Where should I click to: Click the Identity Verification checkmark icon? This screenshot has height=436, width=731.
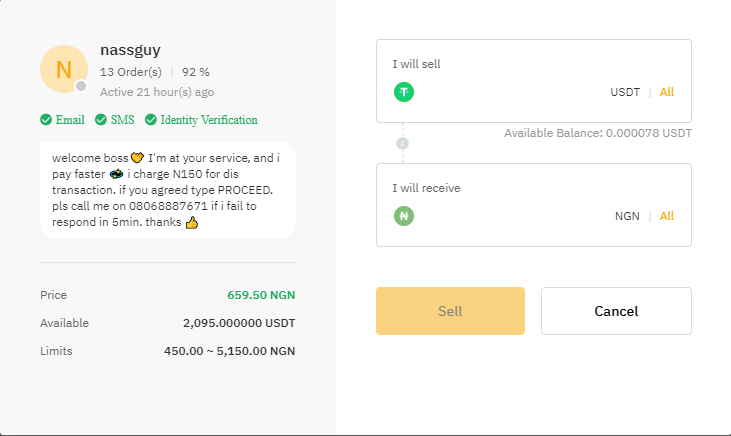[151, 120]
